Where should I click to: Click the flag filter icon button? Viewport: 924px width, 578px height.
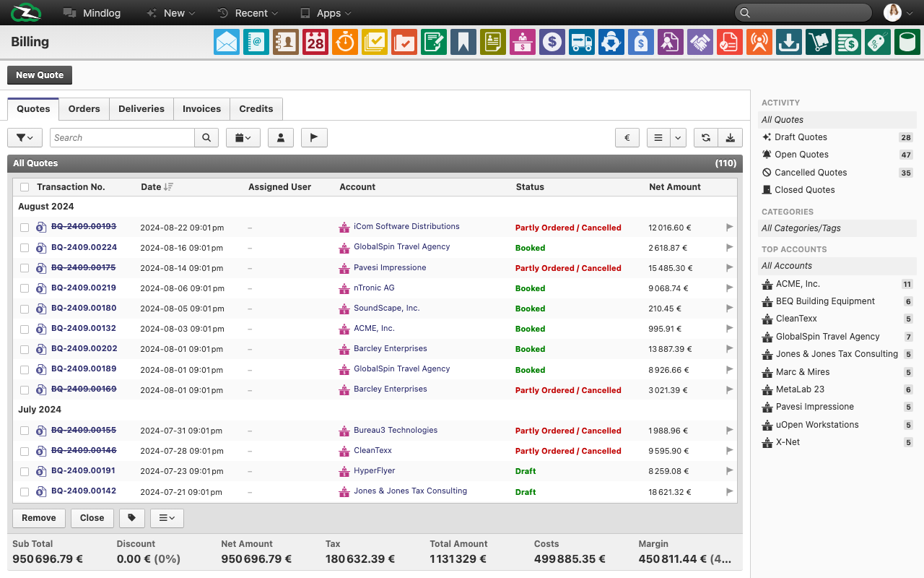314,137
